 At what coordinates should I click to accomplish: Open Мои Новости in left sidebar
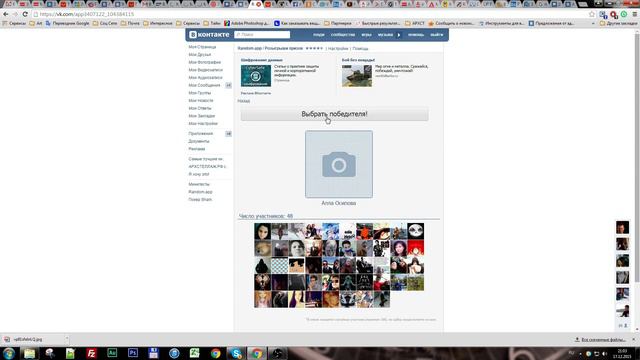201,100
